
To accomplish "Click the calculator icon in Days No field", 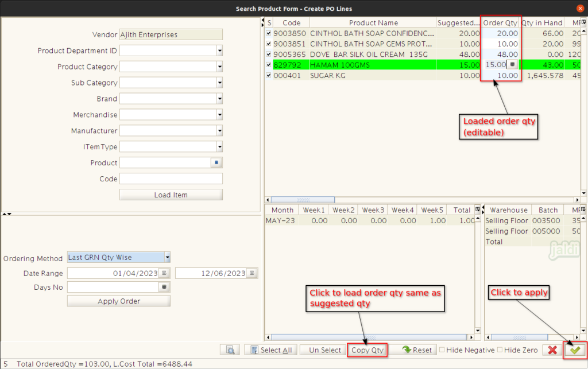I will pos(164,287).
